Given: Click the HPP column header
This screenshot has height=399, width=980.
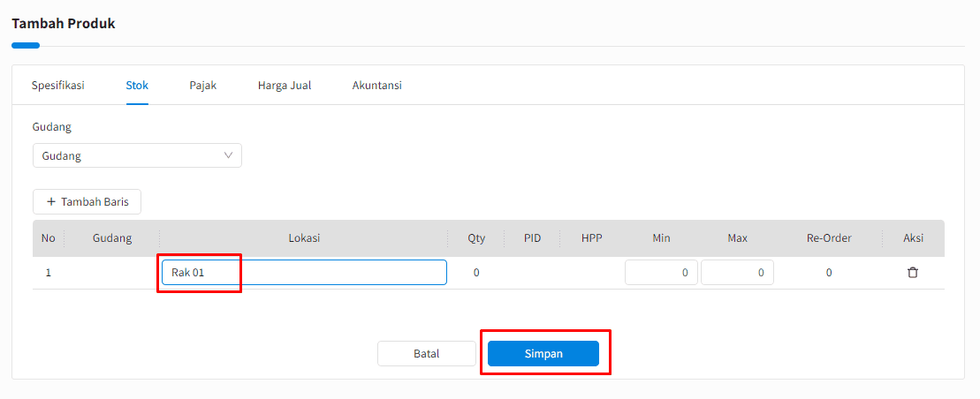Looking at the screenshot, I should 591,238.
